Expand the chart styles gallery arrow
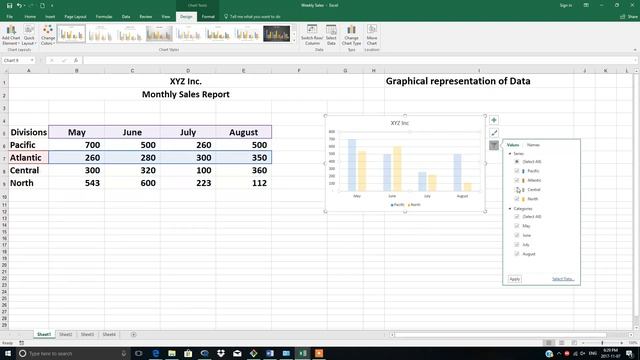The width and height of the screenshot is (640, 360). tap(294, 40)
